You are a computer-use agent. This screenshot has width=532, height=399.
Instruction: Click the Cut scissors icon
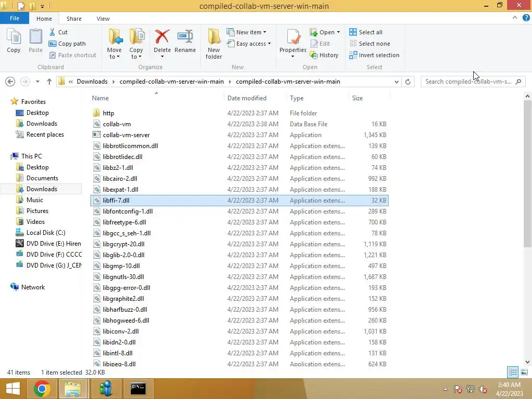click(x=52, y=32)
